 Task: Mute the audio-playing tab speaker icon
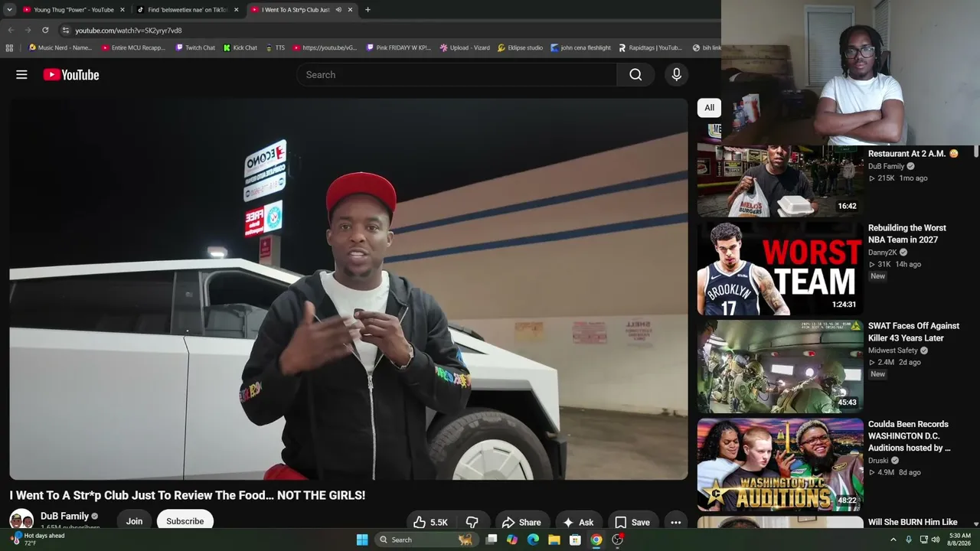click(x=338, y=10)
